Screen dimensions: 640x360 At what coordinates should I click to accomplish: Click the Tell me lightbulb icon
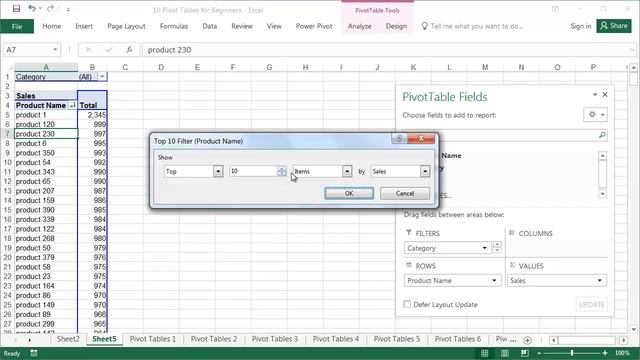click(424, 26)
